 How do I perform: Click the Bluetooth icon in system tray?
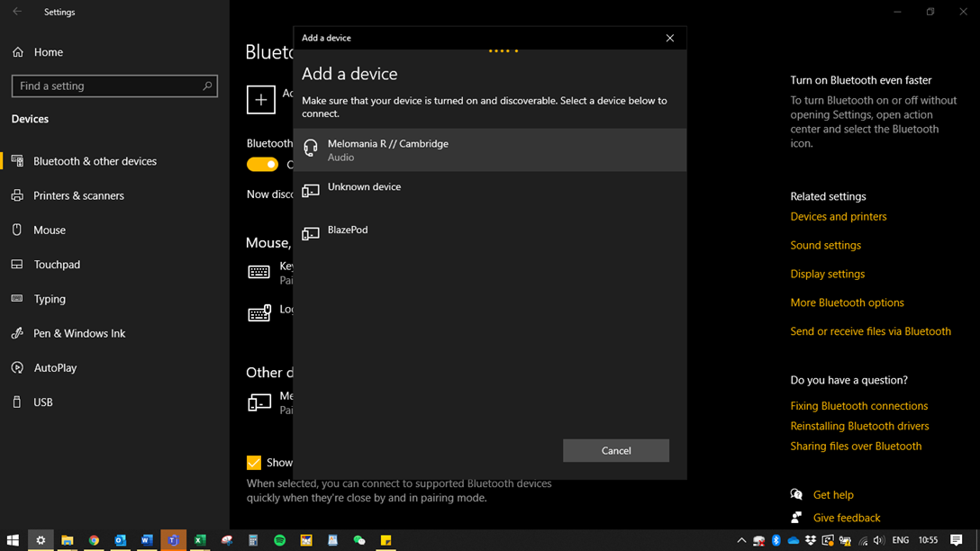point(776,540)
